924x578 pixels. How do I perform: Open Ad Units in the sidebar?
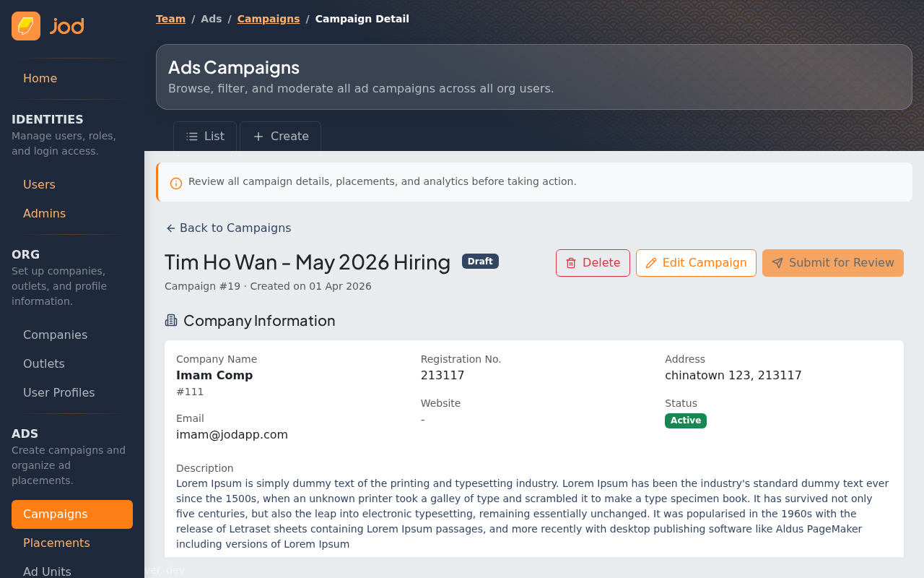(47, 571)
